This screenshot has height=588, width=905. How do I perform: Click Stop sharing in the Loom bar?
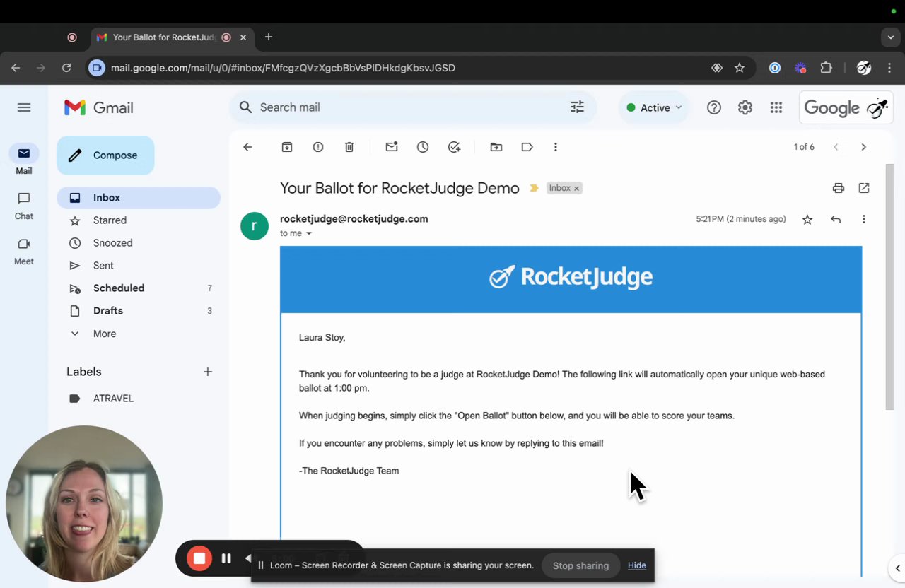pyautogui.click(x=580, y=565)
